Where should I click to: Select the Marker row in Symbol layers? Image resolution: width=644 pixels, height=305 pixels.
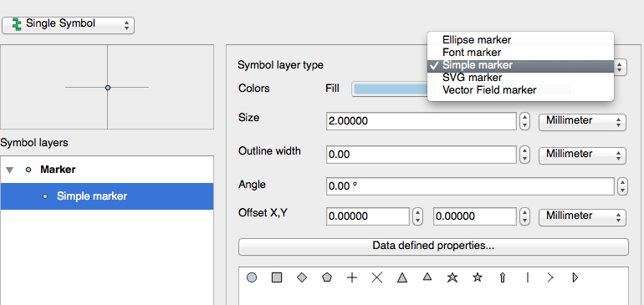pos(107,170)
